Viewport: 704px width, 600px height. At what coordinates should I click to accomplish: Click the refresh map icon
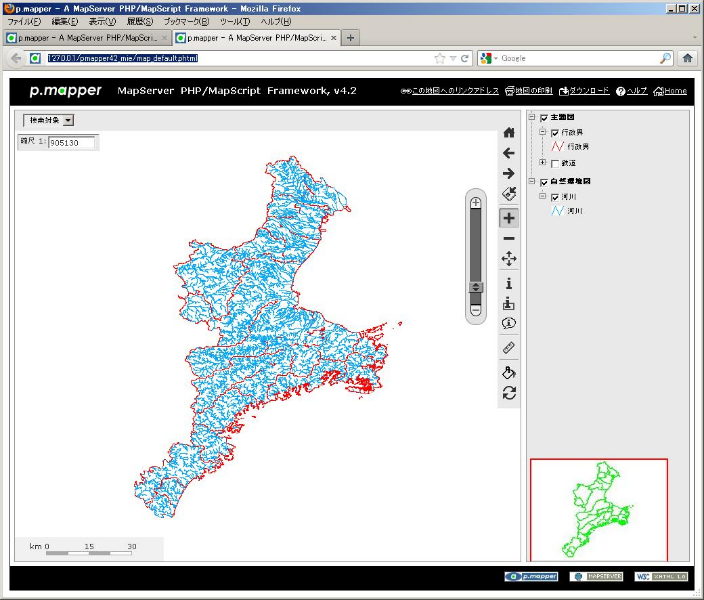coord(509,393)
